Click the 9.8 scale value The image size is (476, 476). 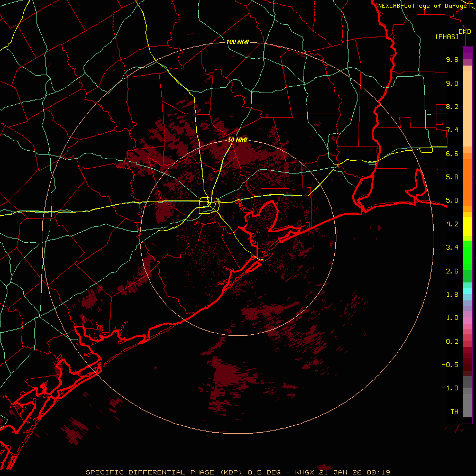[x=452, y=59]
